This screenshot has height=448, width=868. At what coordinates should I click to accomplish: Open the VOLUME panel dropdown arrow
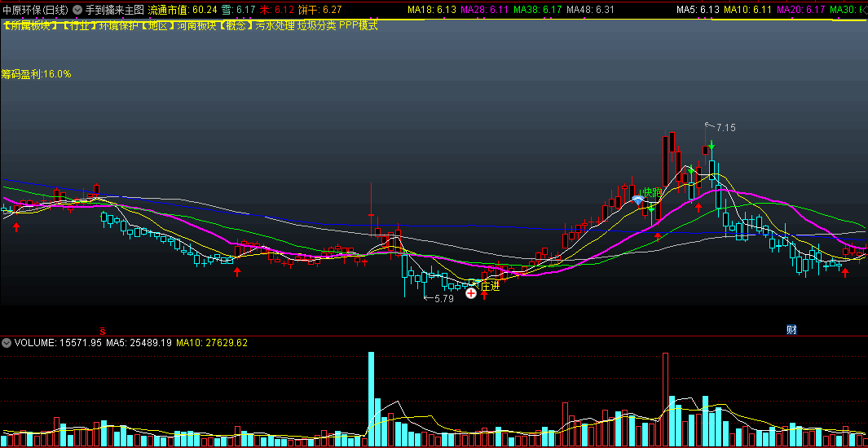[7, 343]
